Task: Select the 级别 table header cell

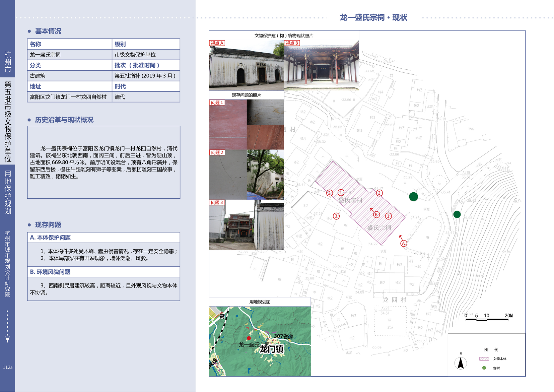Action: tap(146, 44)
